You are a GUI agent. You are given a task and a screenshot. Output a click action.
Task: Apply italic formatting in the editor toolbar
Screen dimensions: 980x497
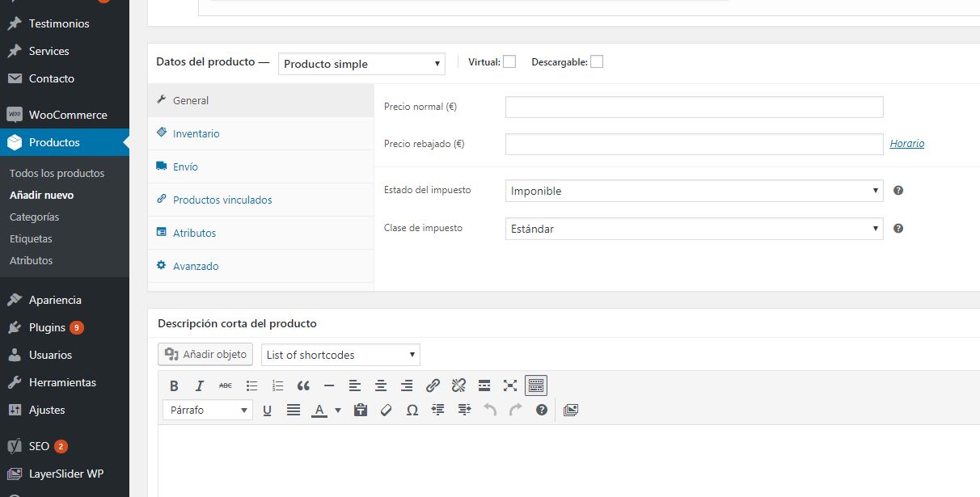coord(200,385)
